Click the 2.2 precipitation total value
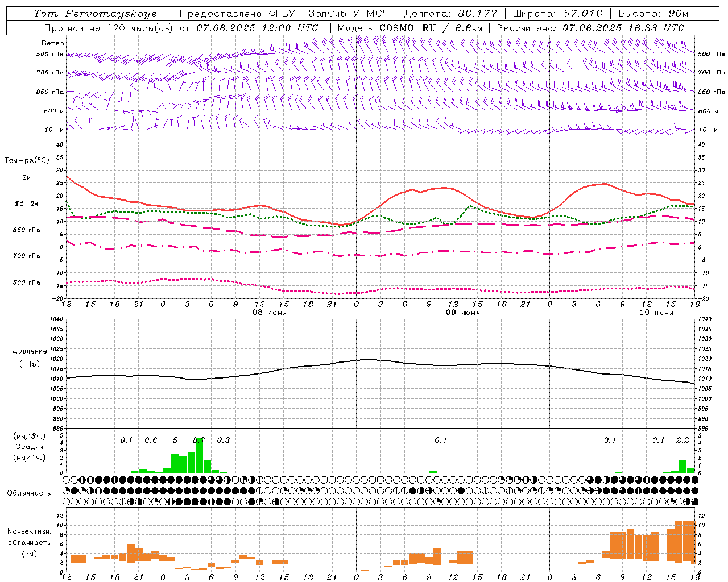The width and height of the screenshot is (728, 582). point(682,440)
